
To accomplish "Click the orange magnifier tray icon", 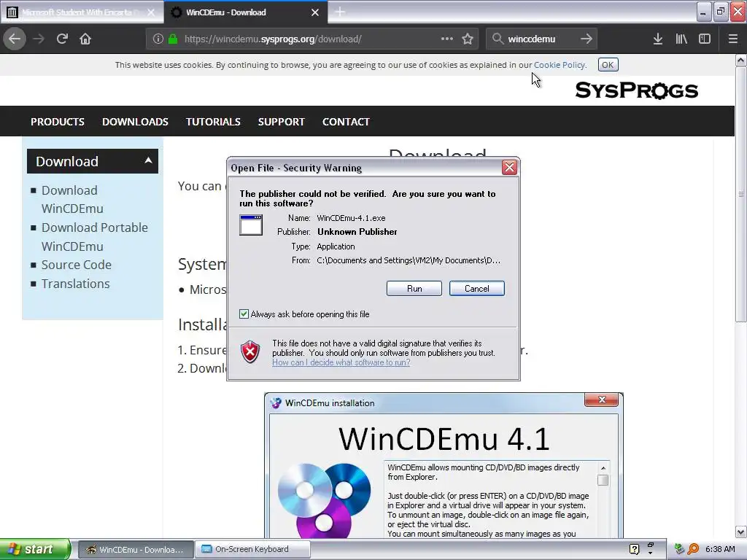I will pyautogui.click(x=693, y=549).
